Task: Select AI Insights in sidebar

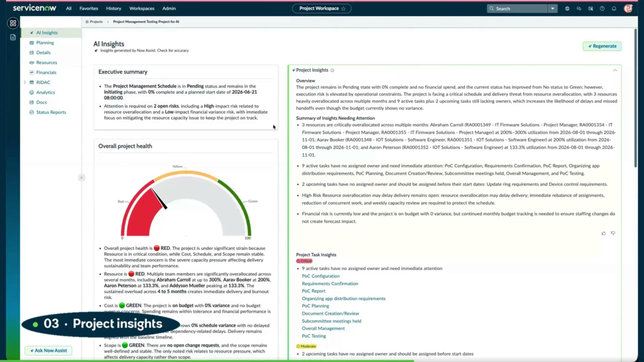Action: [x=51, y=33]
